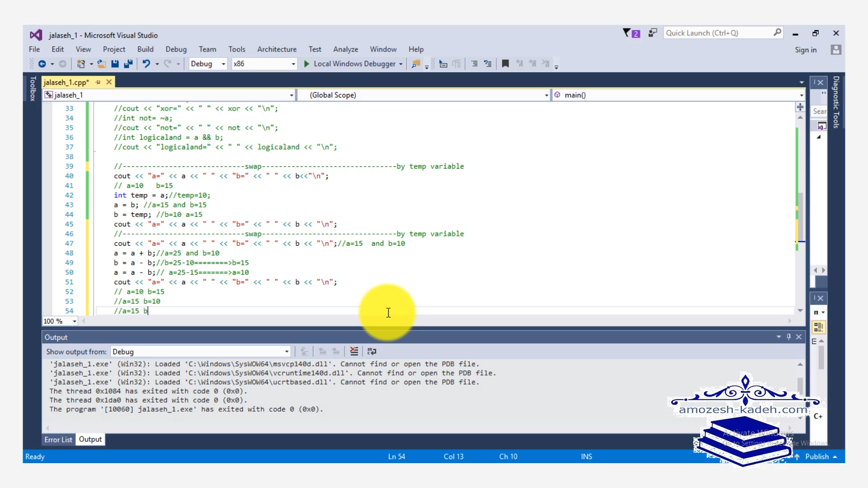Start Local Windows Debugger with green play icon
This screenshot has width=868, height=488.
pos(307,64)
